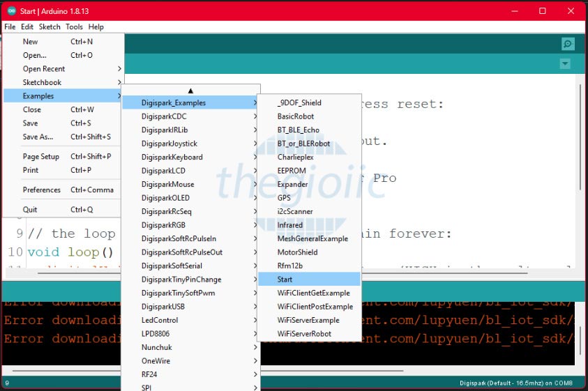Open the Expander example

point(310,184)
